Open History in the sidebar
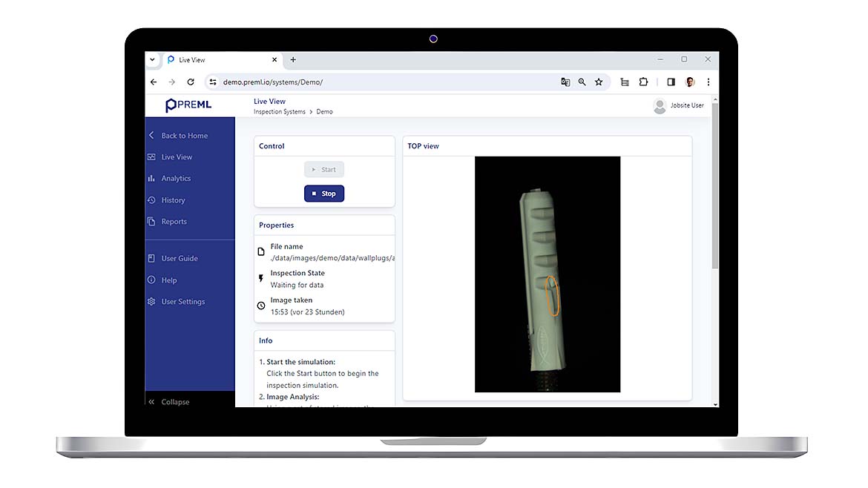The width and height of the screenshot is (868, 488). (x=173, y=200)
